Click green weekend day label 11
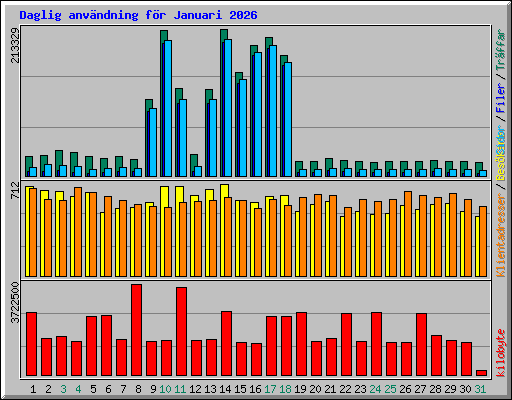 pyautogui.click(x=180, y=389)
